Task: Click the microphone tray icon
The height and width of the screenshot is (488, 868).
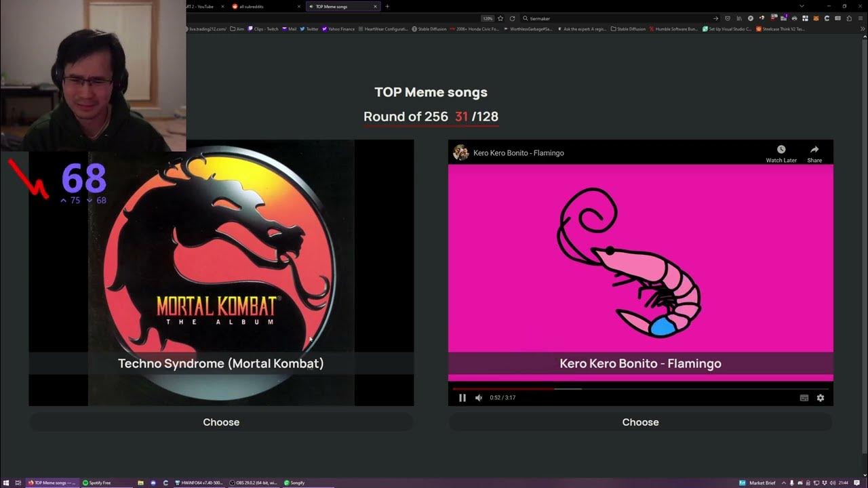Action: coord(792,483)
